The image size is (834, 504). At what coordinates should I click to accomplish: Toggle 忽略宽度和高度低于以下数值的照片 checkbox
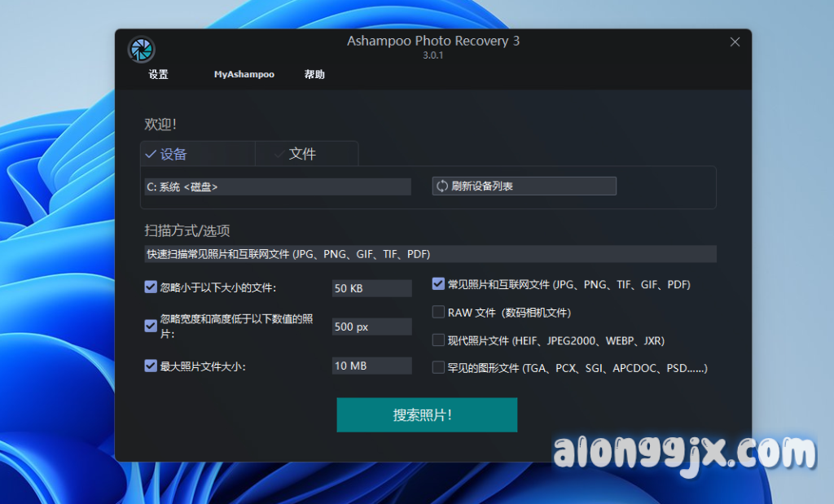coord(151,326)
